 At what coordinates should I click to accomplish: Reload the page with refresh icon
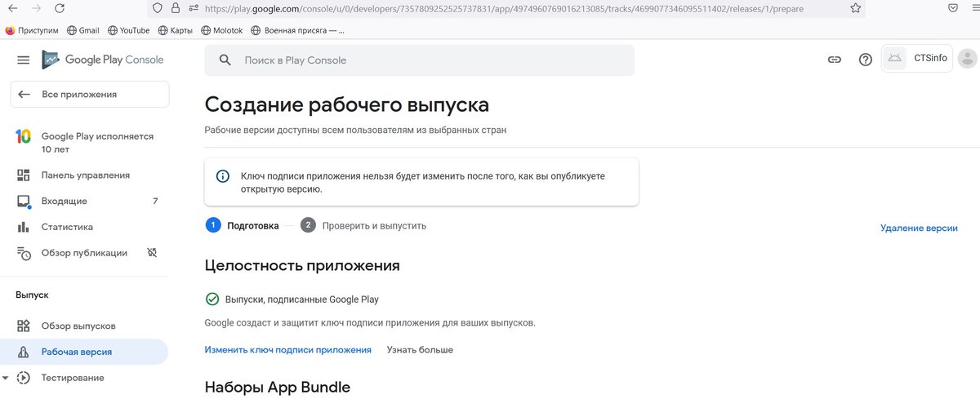(60, 8)
